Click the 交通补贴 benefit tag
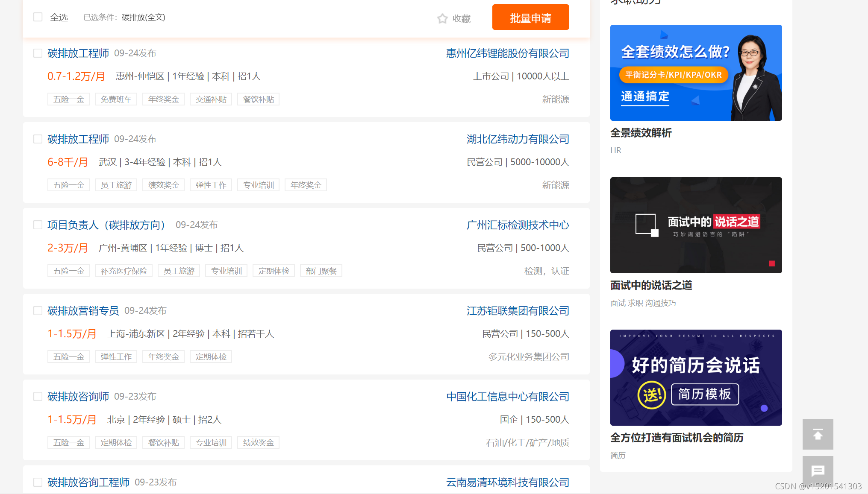Viewport: 868px width, 494px height. click(x=211, y=99)
